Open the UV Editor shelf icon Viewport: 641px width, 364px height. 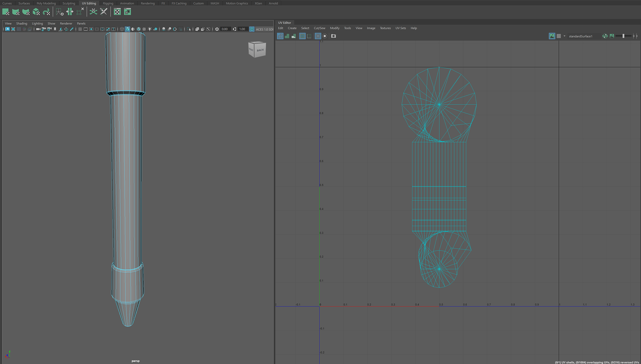[x=117, y=12]
